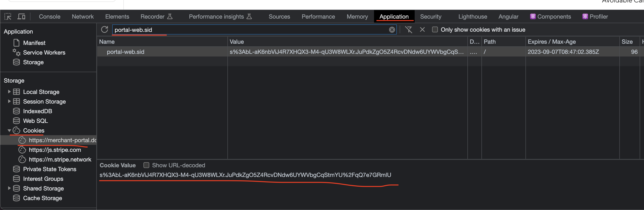Collapse the Cookies tree node

tap(9, 130)
